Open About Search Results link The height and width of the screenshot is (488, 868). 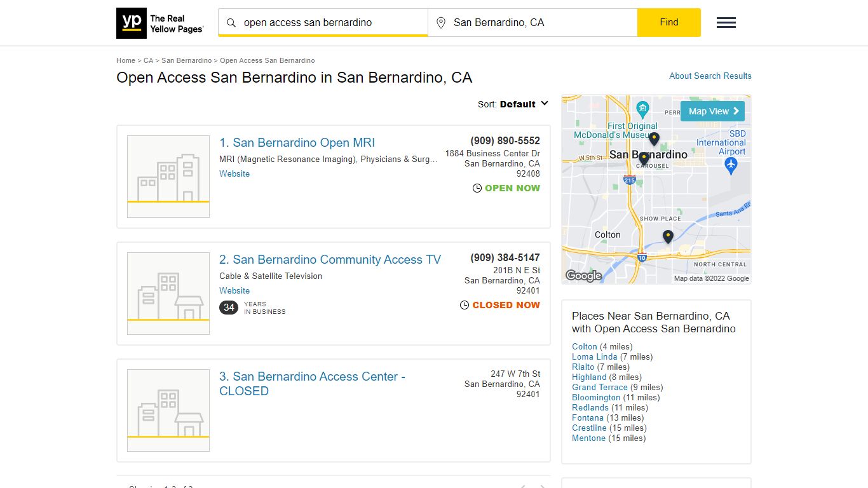(x=710, y=76)
